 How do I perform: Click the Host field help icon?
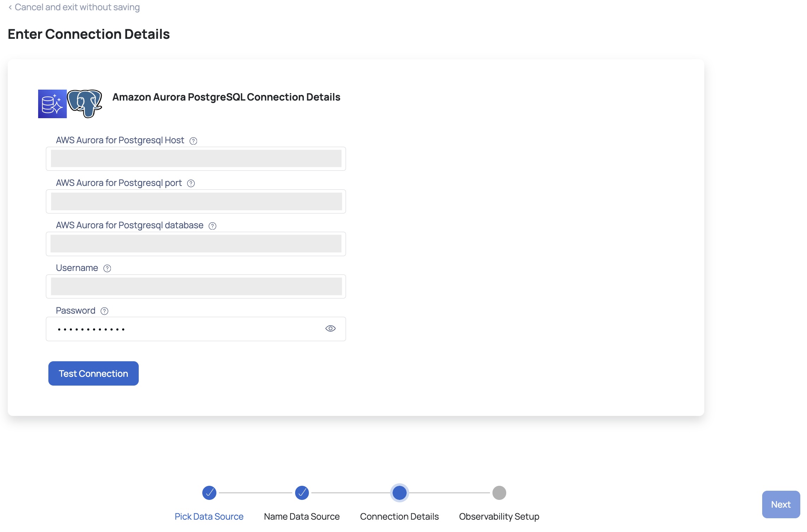point(193,141)
